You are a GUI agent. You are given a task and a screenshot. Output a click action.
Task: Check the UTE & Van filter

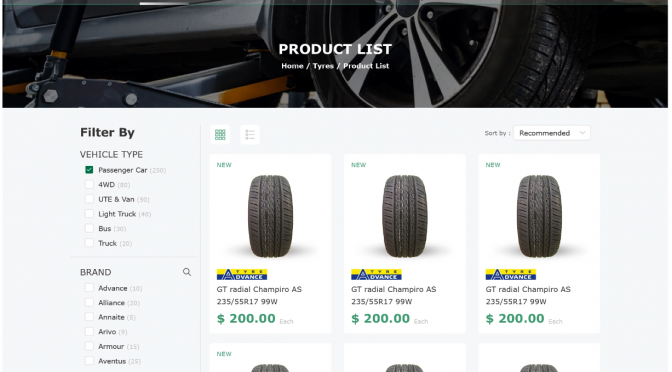coord(89,199)
